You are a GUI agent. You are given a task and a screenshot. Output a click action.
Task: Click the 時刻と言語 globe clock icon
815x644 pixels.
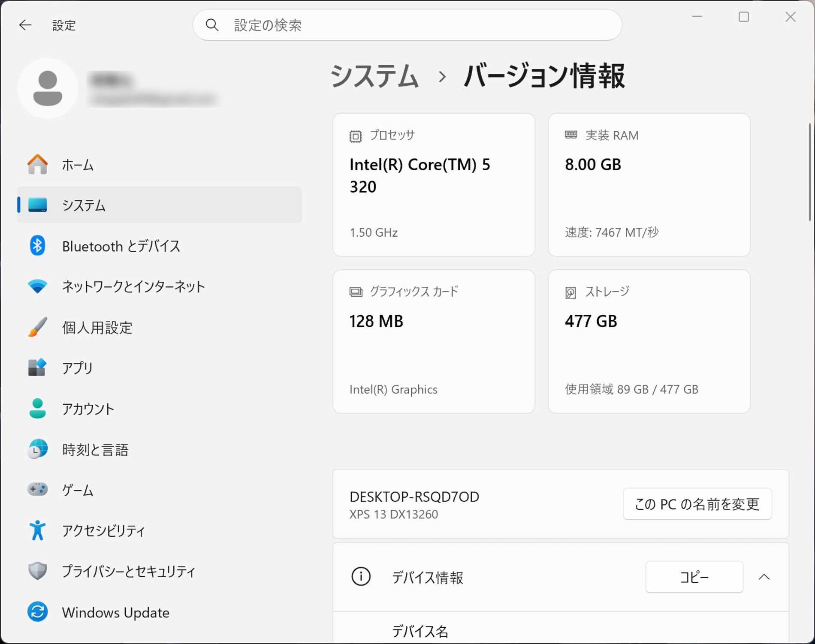pos(37,449)
